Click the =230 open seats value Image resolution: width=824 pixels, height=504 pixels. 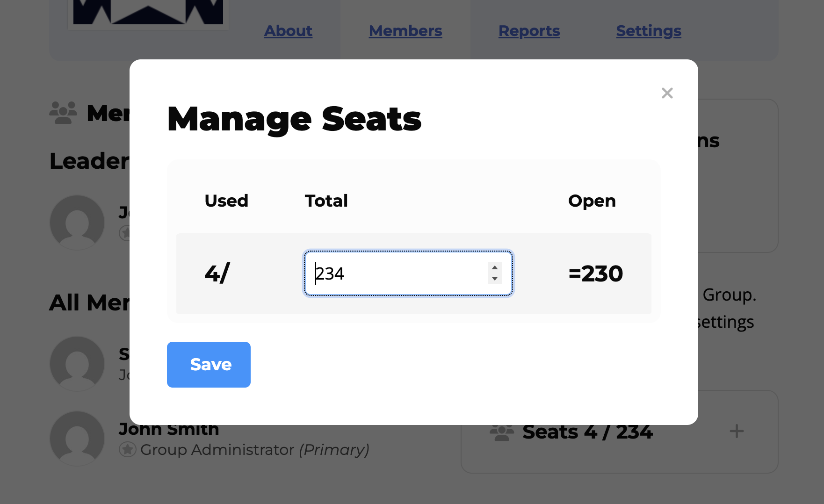(595, 274)
